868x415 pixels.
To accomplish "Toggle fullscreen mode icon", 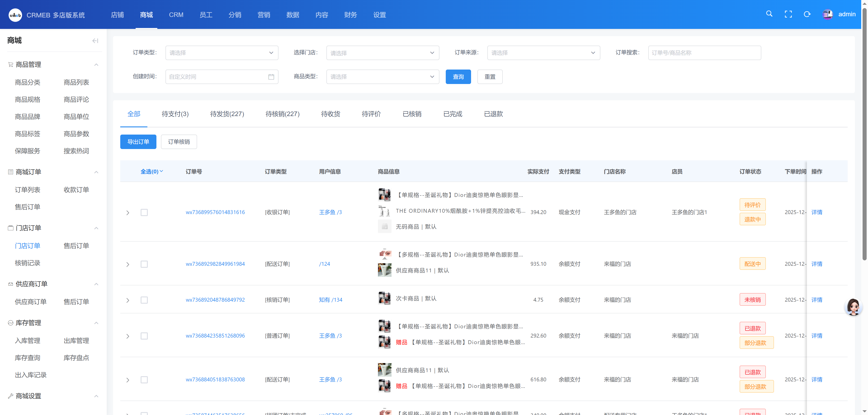I will (x=788, y=14).
